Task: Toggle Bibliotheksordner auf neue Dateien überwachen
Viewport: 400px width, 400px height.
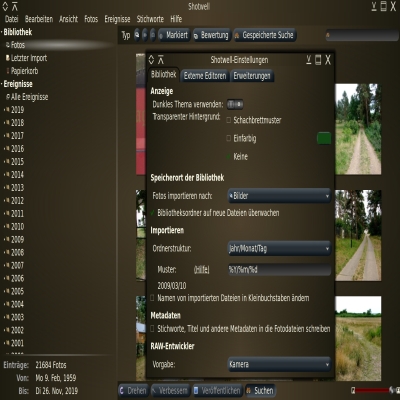Action: click(153, 213)
